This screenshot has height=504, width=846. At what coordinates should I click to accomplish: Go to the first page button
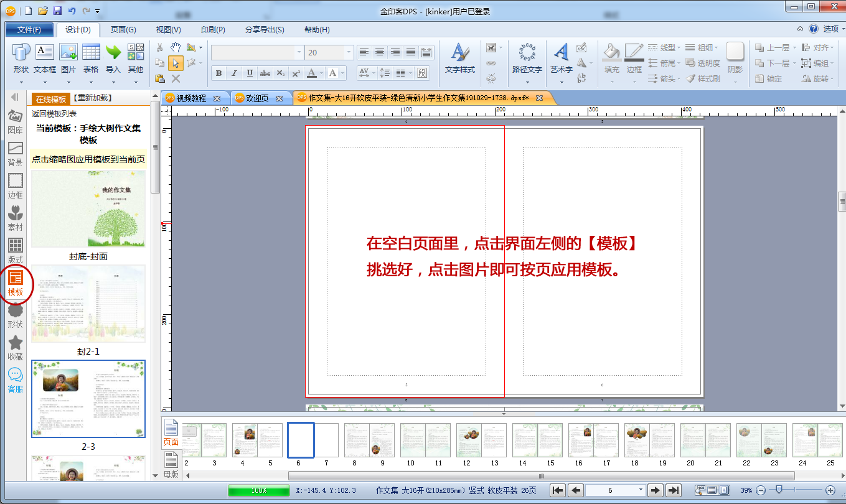pyautogui.click(x=558, y=490)
